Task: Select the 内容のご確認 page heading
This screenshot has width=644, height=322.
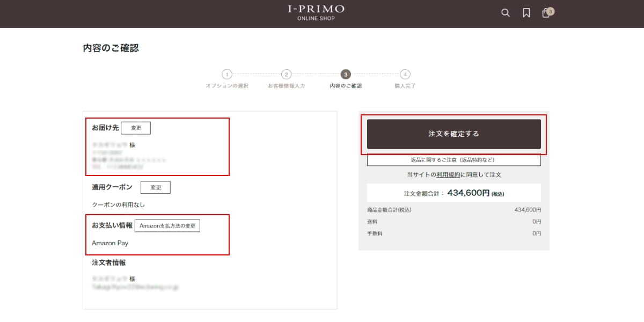Action: point(111,48)
